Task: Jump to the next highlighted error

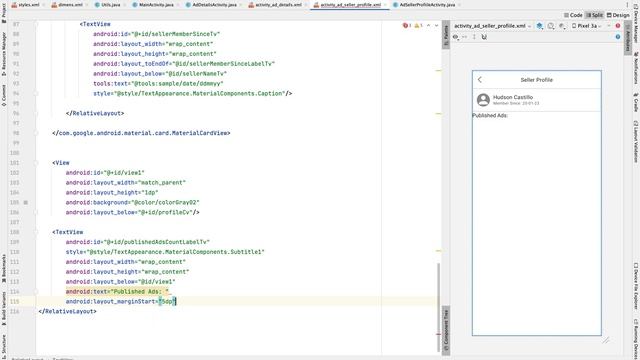Action: [x=436, y=25]
